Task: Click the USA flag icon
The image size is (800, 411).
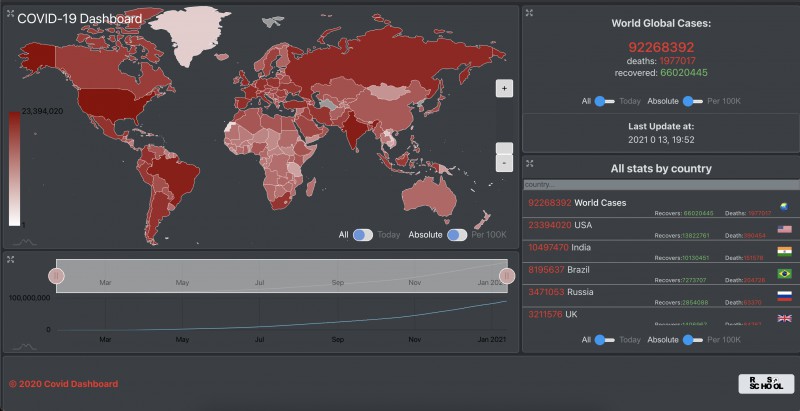Action: point(784,229)
